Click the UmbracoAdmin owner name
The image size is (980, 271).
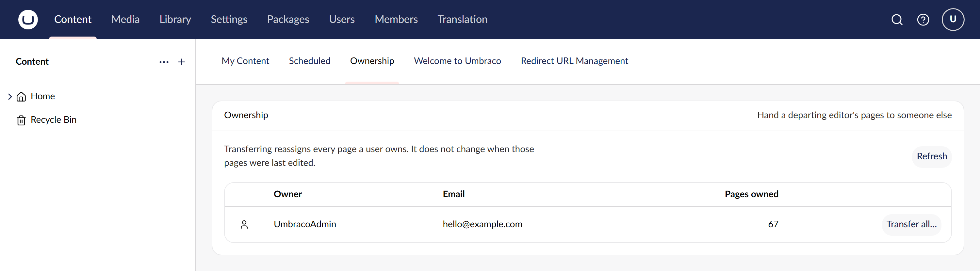click(305, 224)
